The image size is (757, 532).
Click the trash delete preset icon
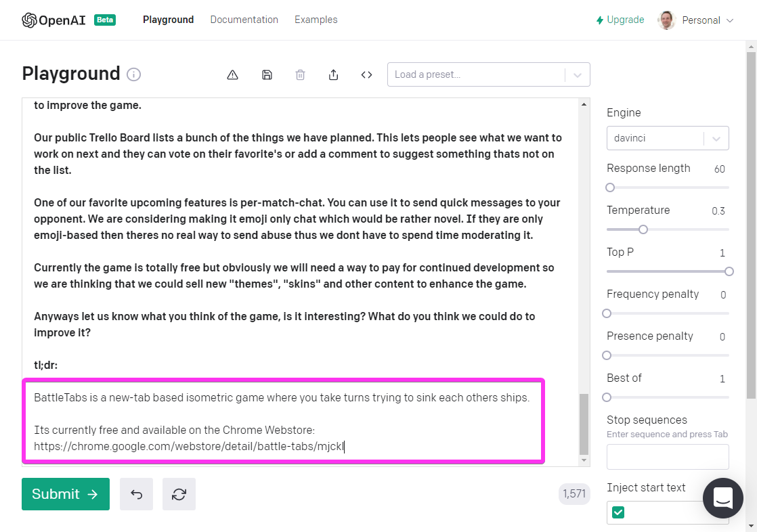point(300,74)
